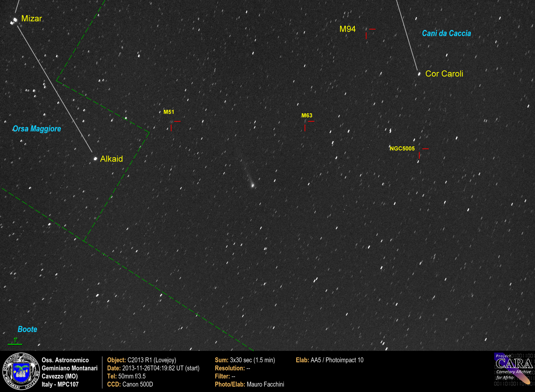Click the Boote constellation label
535x392 pixels.
[27, 329]
